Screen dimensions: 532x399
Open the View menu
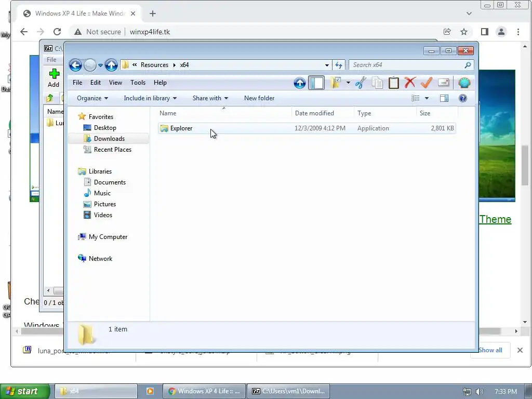[x=115, y=83]
